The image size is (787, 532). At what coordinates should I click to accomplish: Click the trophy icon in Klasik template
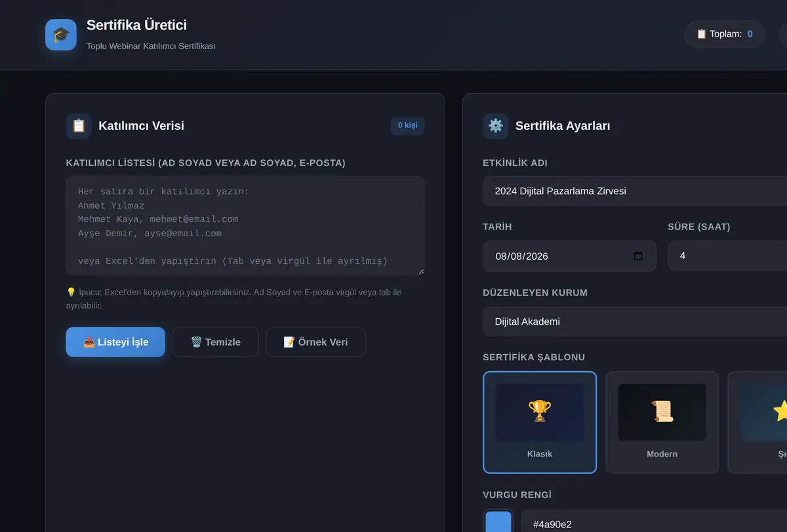(x=540, y=411)
